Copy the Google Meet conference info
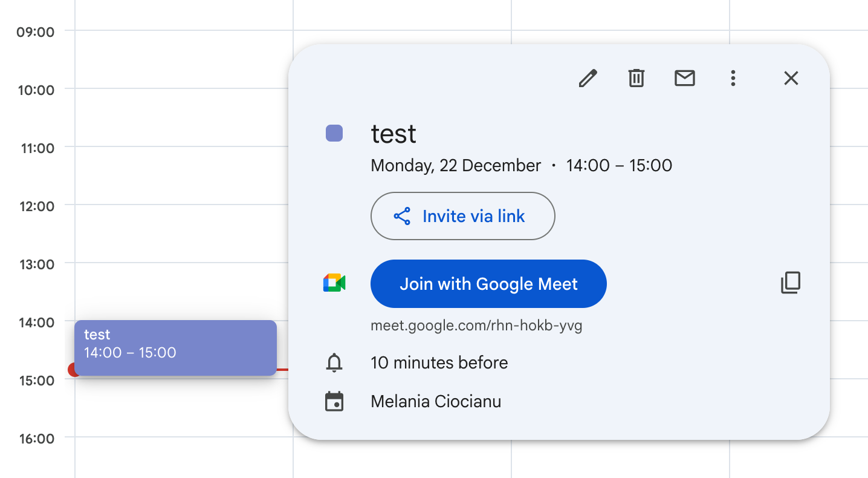This screenshot has height=478, width=868. click(791, 283)
